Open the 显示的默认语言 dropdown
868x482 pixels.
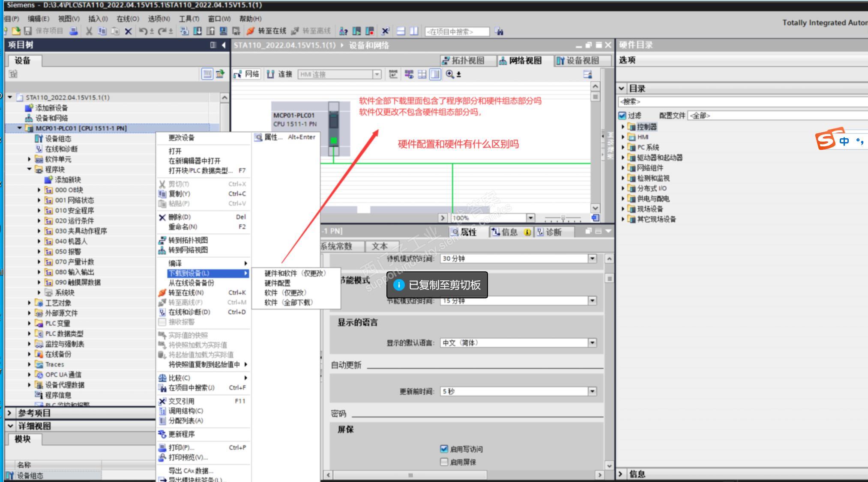(x=592, y=342)
